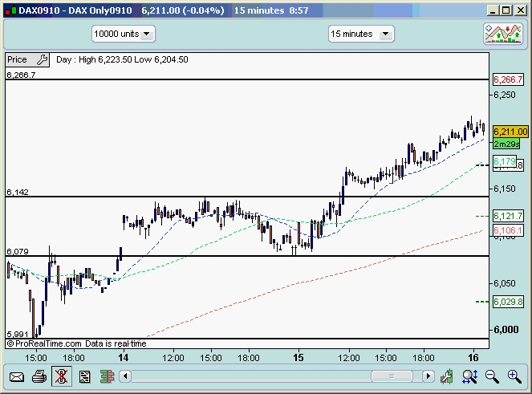Click the 2m29s countdown label
This screenshot has width=532, height=394.
tap(506, 144)
